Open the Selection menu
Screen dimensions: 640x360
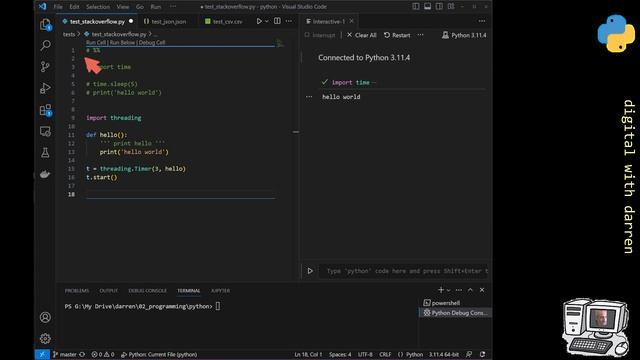[x=98, y=7]
